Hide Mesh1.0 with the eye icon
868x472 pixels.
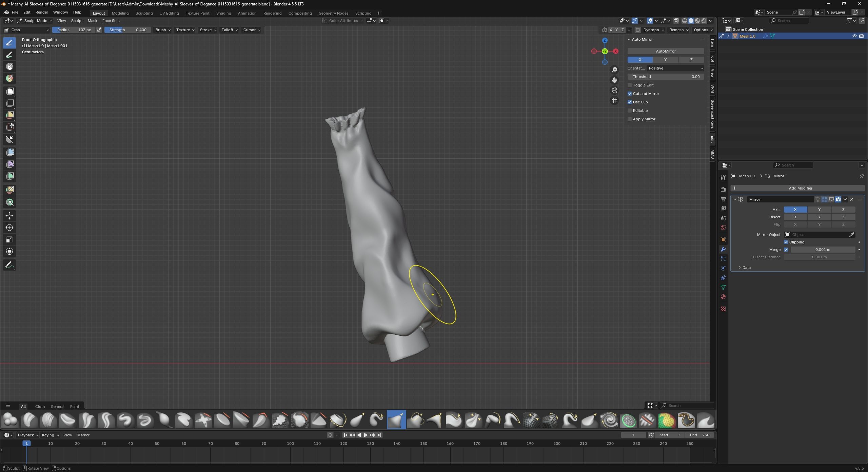[x=854, y=36]
